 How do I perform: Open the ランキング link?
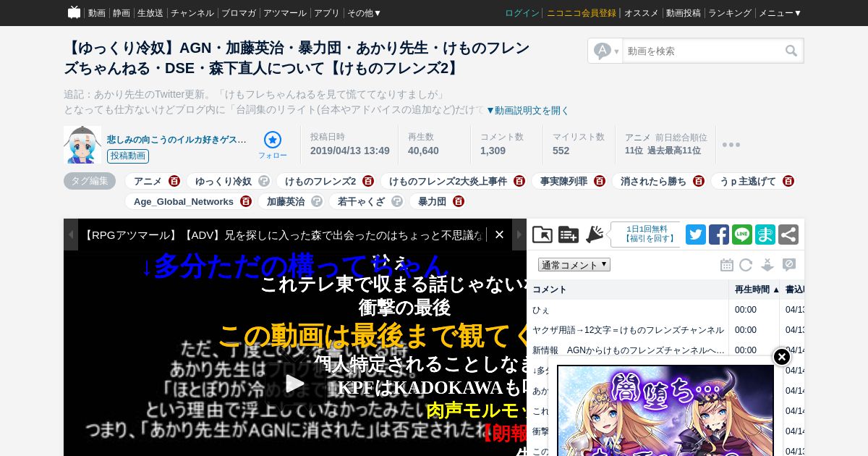(x=730, y=13)
